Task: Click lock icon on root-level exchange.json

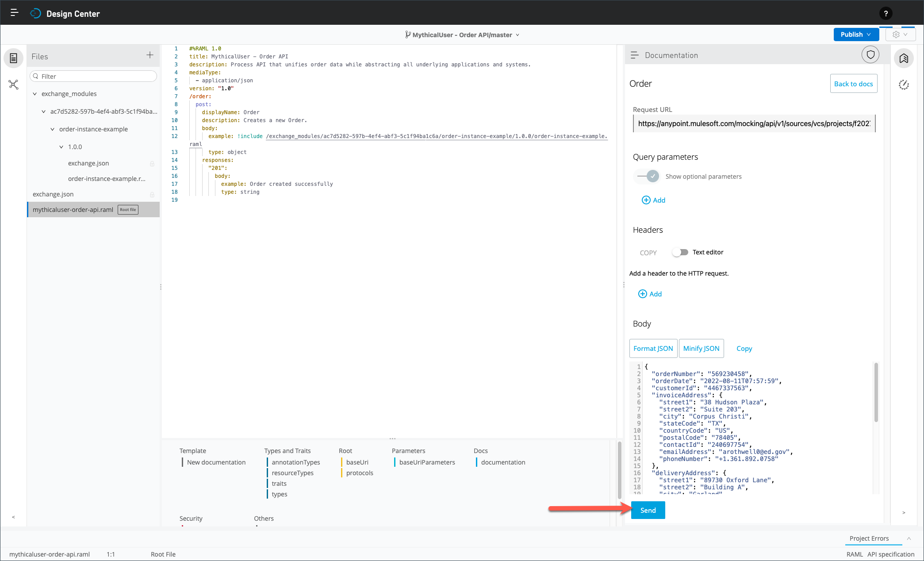Action: pyautogui.click(x=152, y=194)
